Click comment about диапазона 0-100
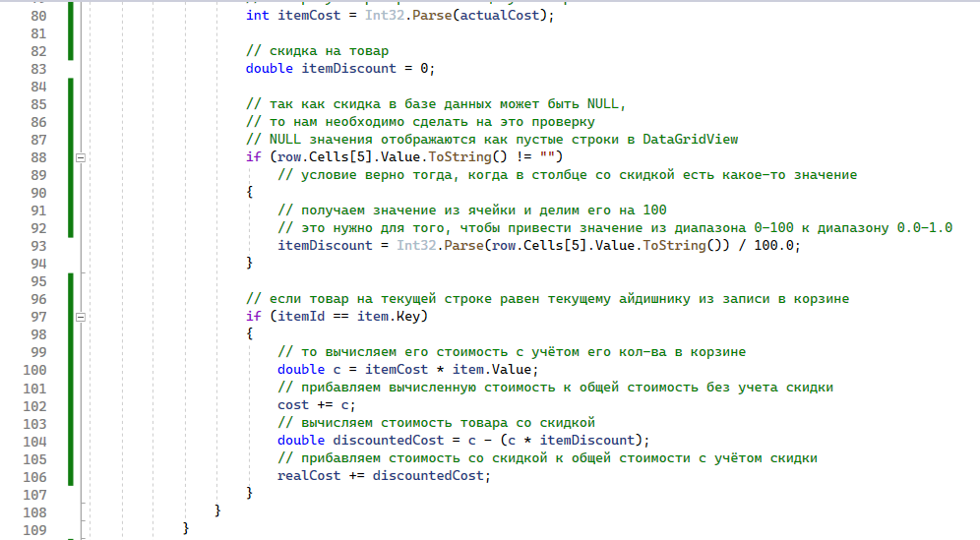980x540 pixels. 614,227
